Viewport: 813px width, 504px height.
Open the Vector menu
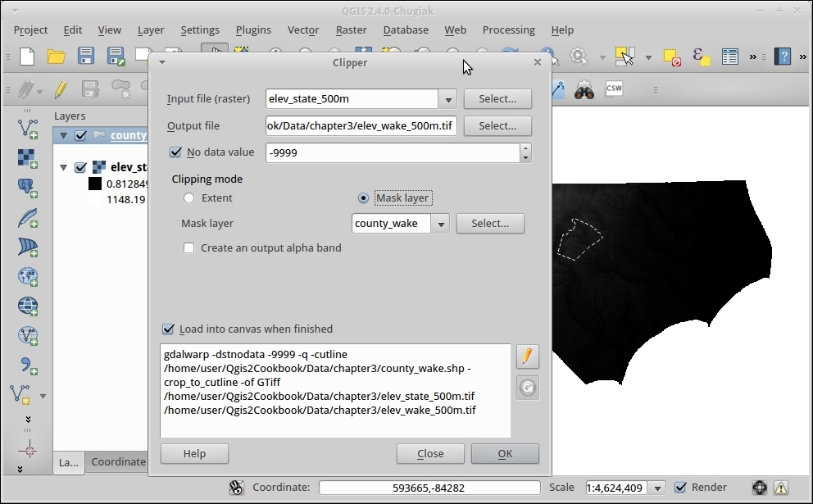303,30
